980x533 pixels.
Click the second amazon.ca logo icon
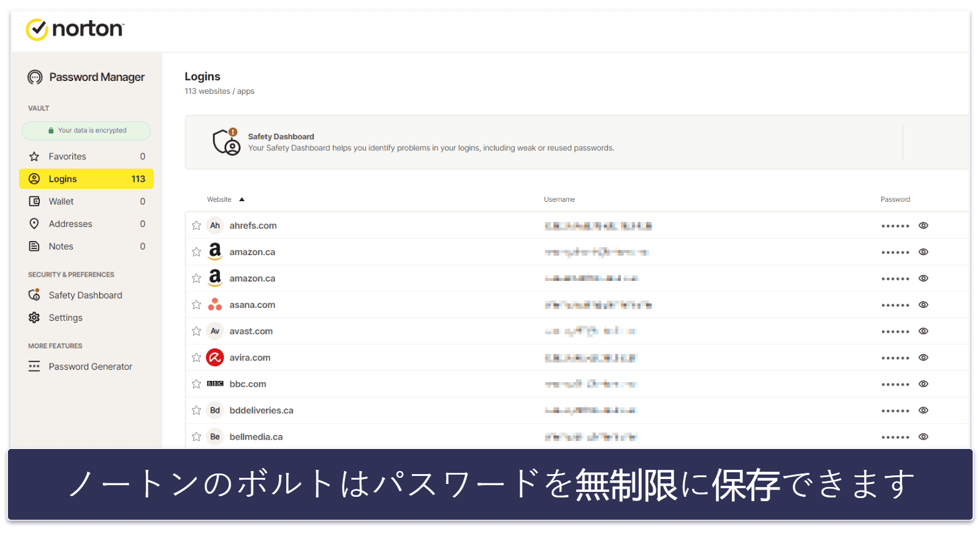point(215,278)
